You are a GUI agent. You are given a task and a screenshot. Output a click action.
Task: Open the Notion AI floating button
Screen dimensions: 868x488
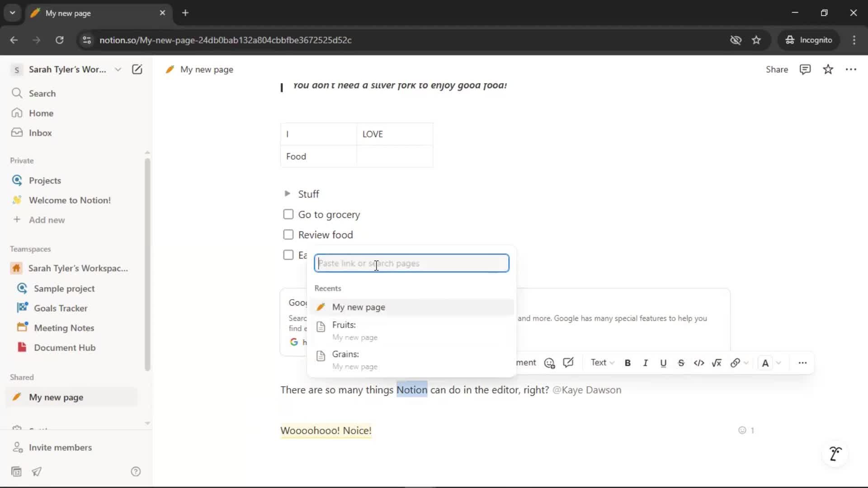(835, 454)
